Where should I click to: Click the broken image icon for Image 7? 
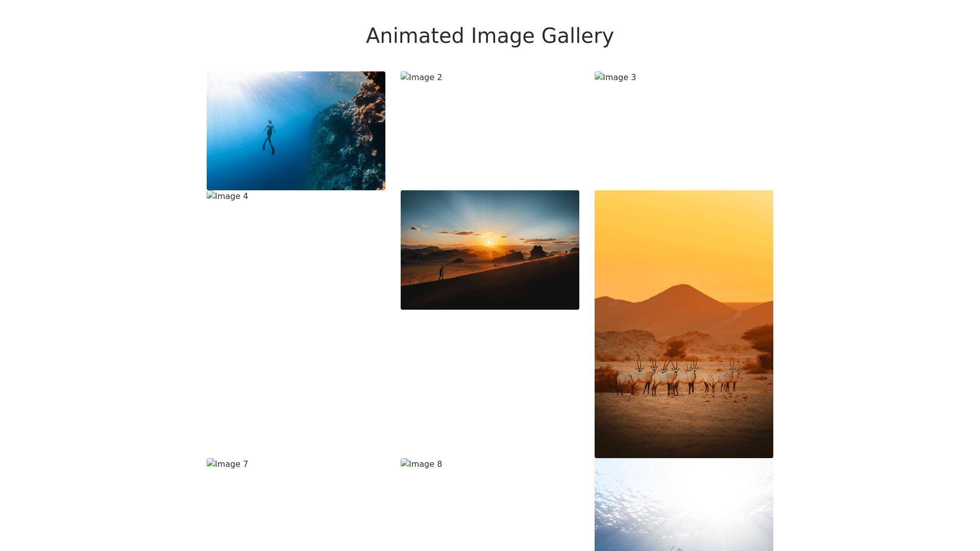point(211,464)
